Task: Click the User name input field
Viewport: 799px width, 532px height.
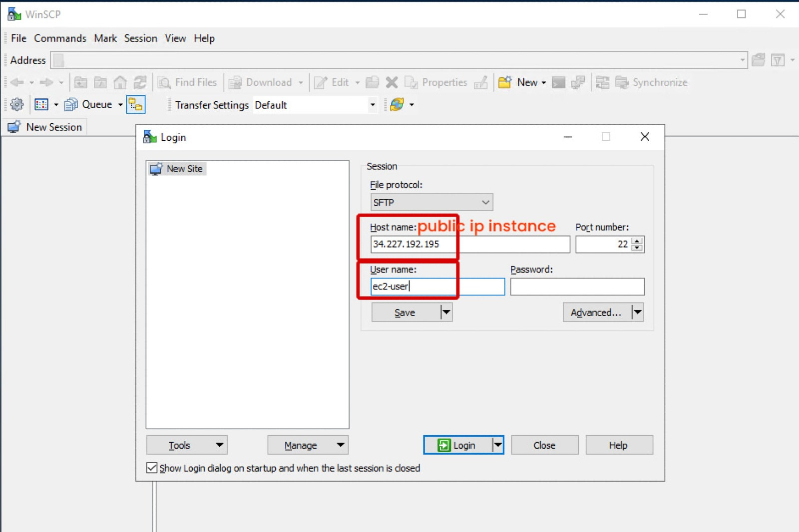Action: (437, 286)
